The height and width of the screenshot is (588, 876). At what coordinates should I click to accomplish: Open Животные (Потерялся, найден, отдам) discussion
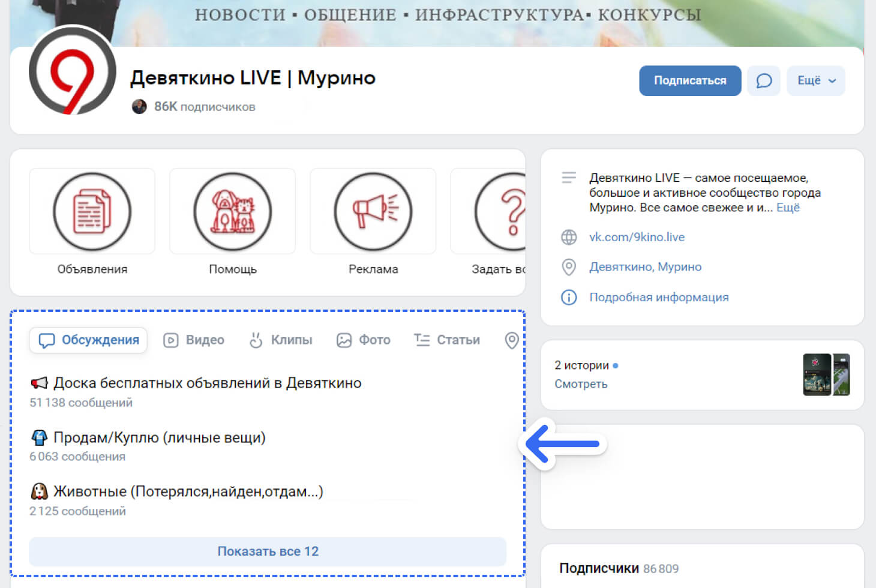click(188, 491)
